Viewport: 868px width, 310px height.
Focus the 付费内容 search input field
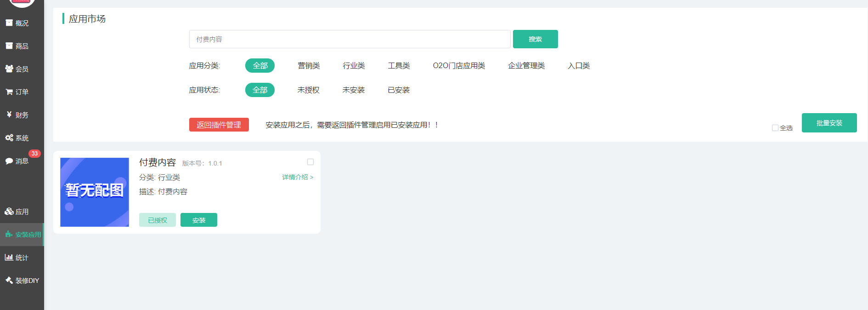349,39
